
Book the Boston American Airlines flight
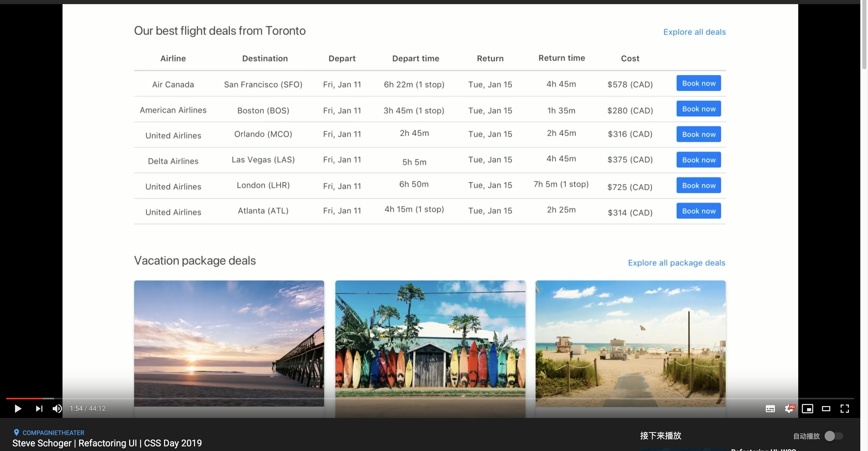pyautogui.click(x=699, y=109)
